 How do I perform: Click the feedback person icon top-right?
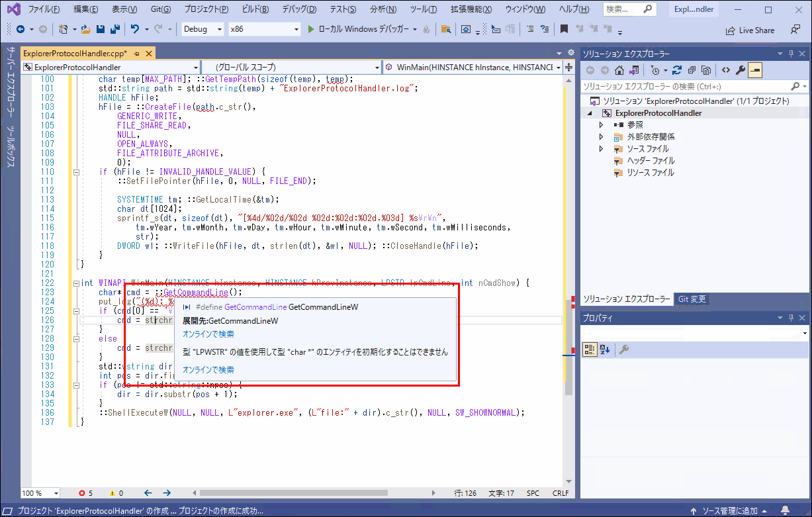point(795,30)
